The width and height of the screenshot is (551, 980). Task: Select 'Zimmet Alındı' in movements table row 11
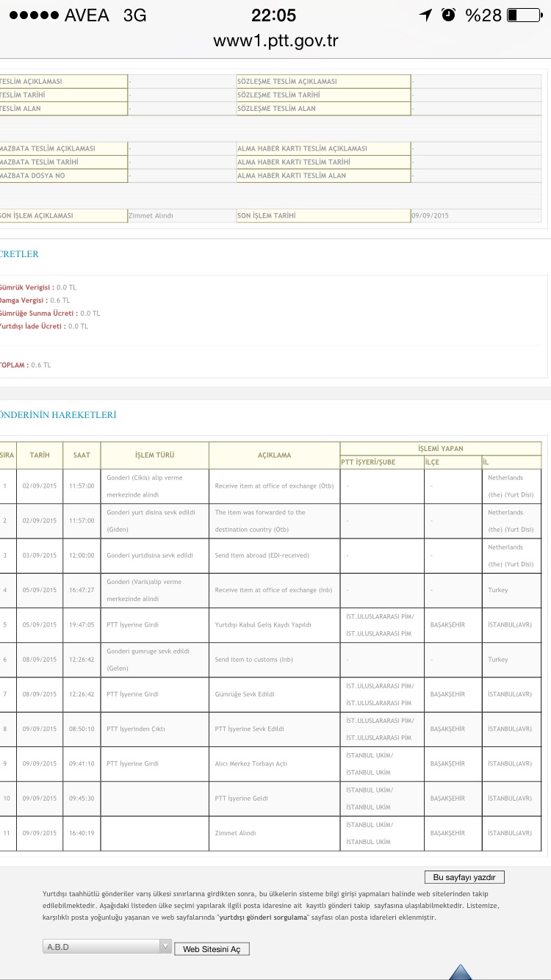point(274,833)
